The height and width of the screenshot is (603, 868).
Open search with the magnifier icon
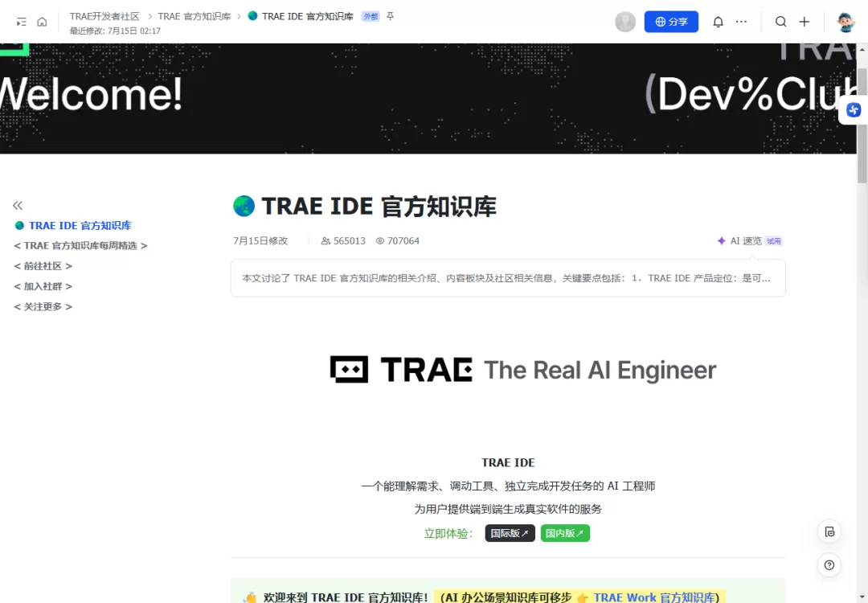pos(780,22)
